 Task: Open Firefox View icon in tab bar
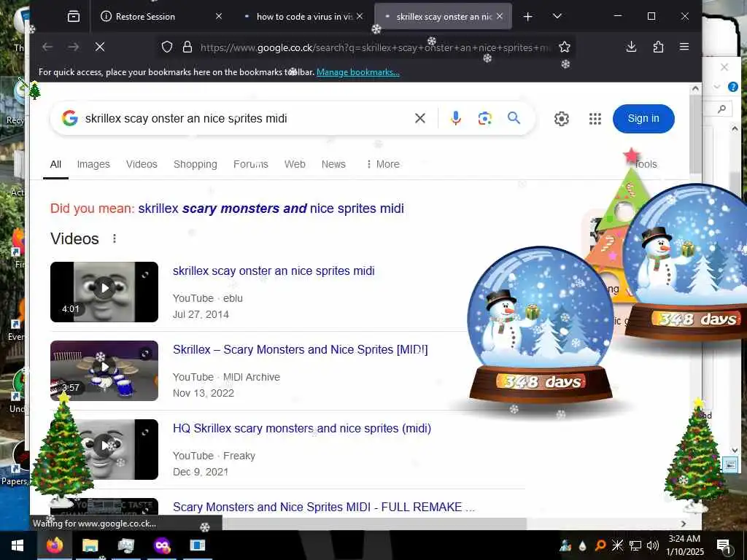[74, 17]
